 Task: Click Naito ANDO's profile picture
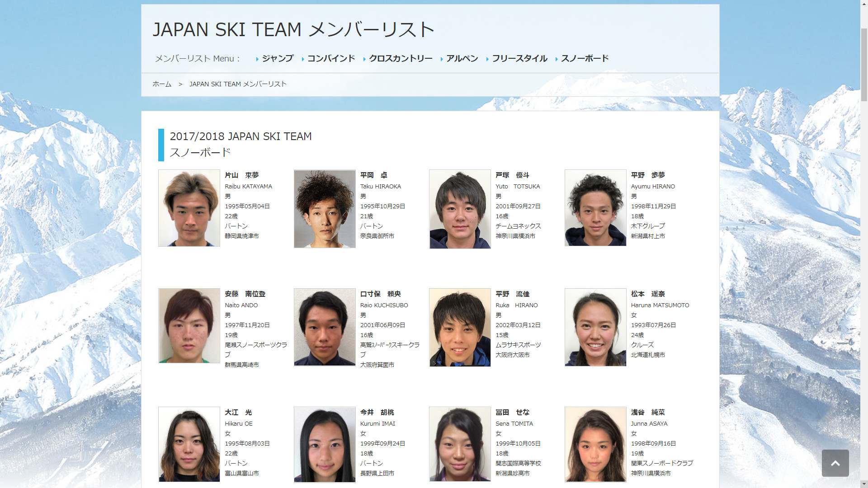point(189,326)
